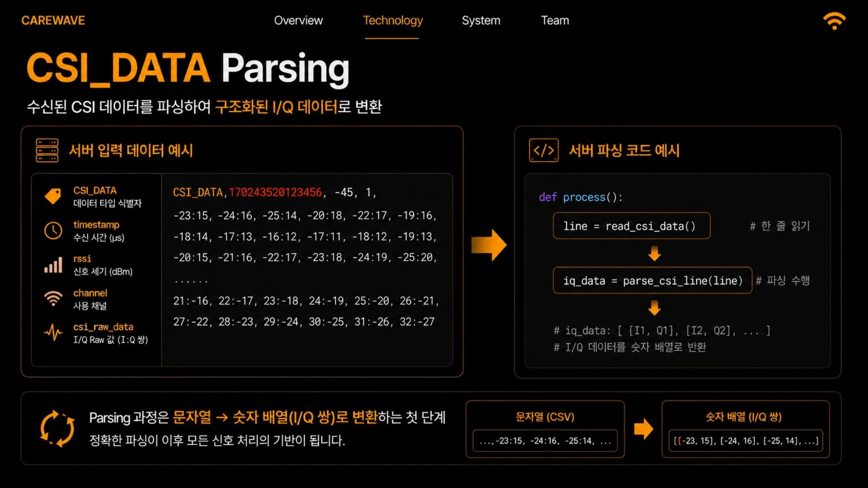The width and height of the screenshot is (868, 488).
Task: Click the 'csi_raw_data' field label
Action: click(x=103, y=327)
